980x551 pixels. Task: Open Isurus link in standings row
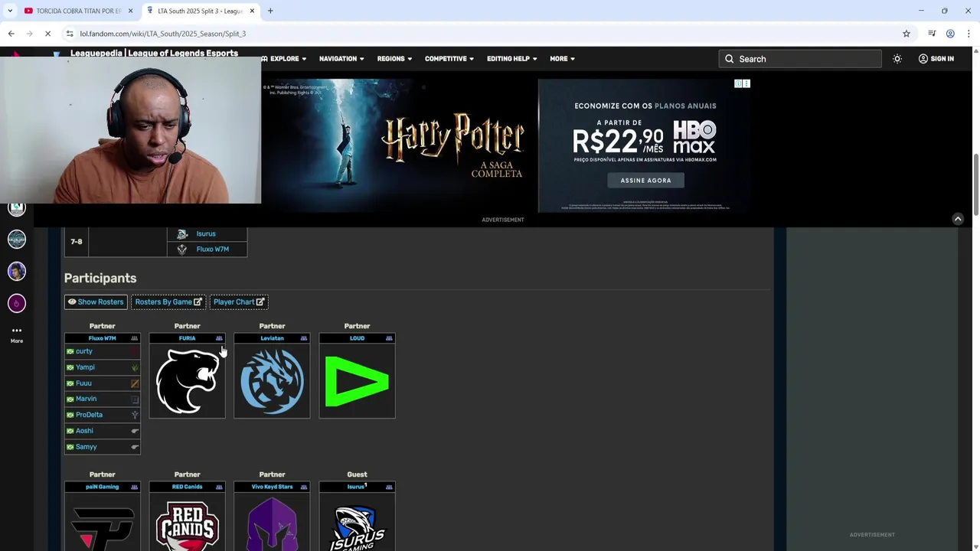[206, 233]
